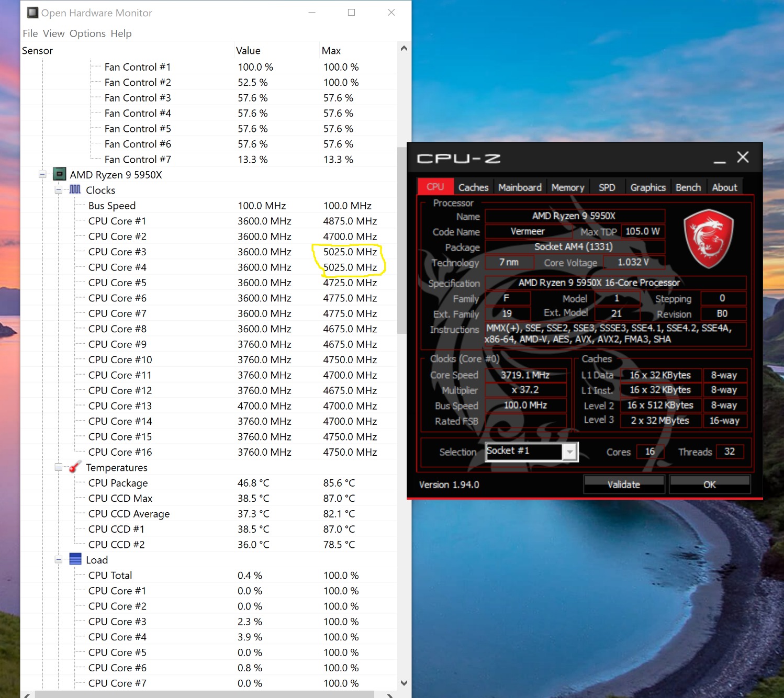
Task: Click the Load category icon
Action: pyautogui.click(x=75, y=559)
